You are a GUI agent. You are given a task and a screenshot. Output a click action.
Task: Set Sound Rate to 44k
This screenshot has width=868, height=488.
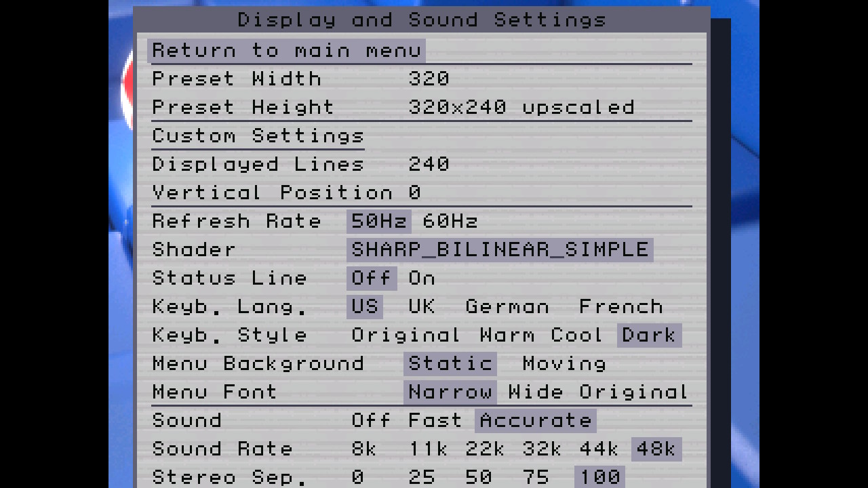tap(599, 449)
